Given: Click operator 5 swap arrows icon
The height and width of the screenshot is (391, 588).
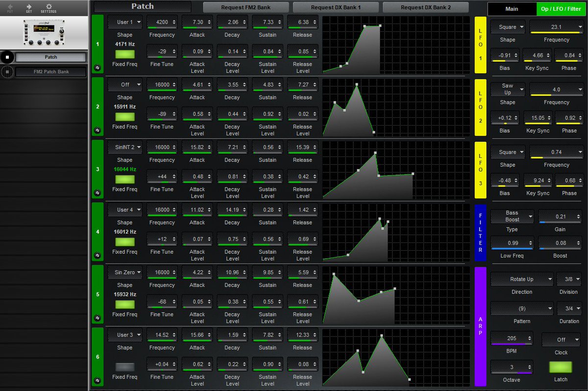Looking at the screenshot, I should tap(97, 318).
